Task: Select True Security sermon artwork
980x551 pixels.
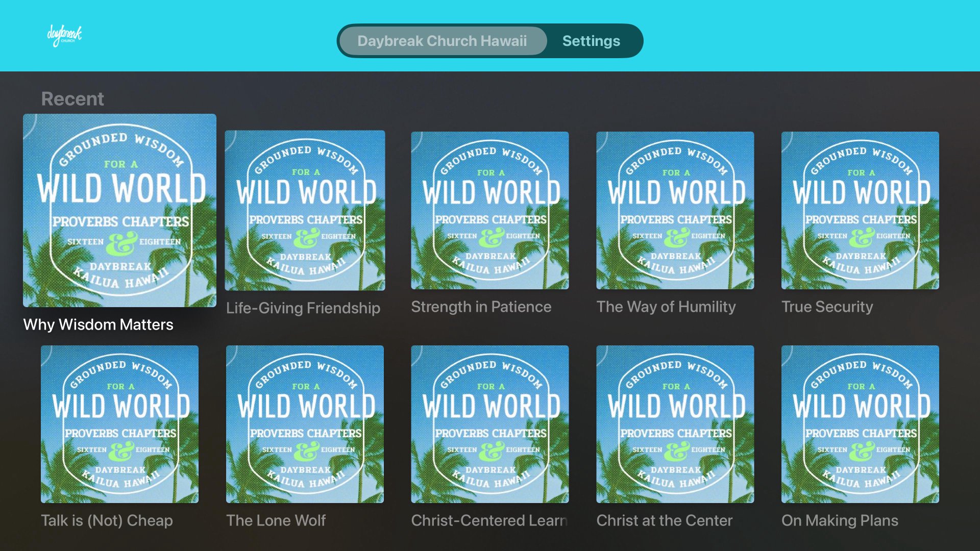Action: coord(860,210)
